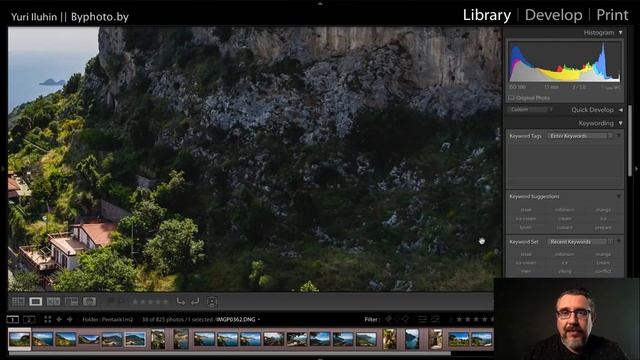This screenshot has width=640, height=360.
Task: Enable the Original Photo checkbox
Action: [x=511, y=98]
